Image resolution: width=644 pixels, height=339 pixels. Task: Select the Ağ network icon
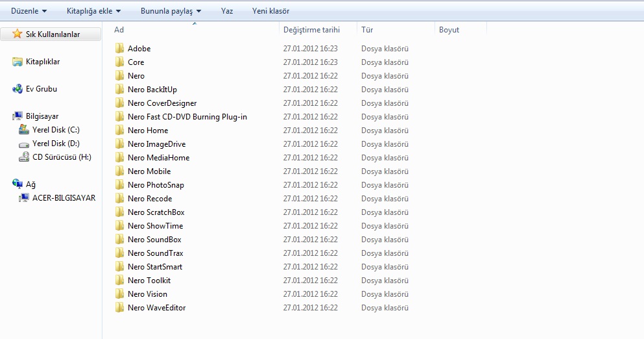[18, 184]
